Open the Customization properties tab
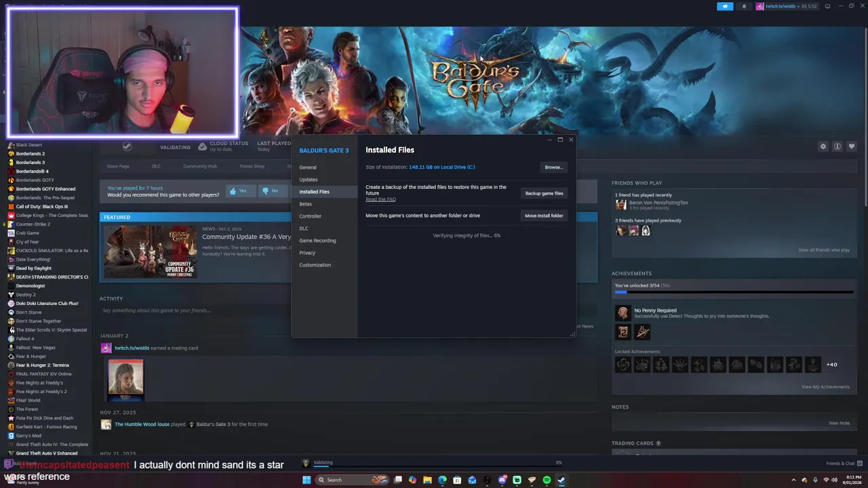Screen dimensions: 868x488 315,265
